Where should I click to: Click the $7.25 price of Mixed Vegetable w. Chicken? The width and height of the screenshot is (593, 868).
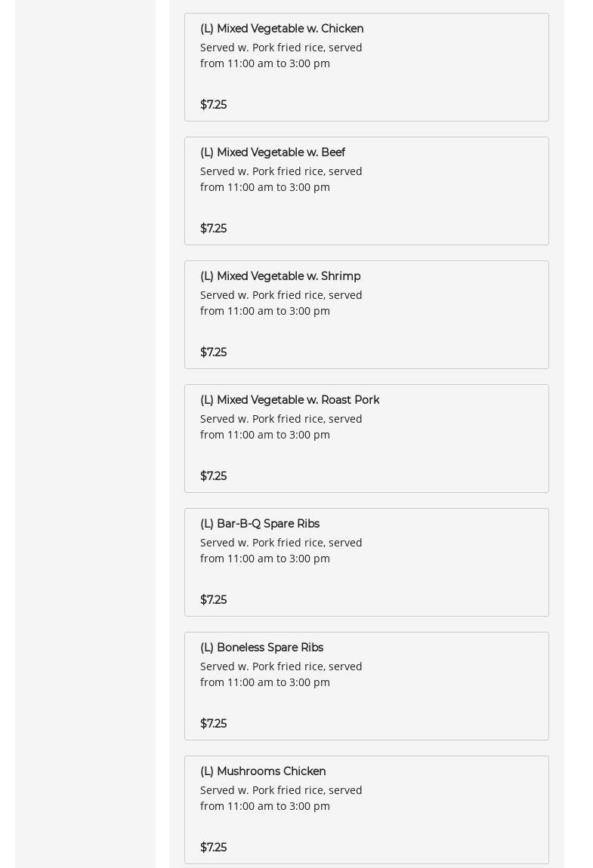click(213, 105)
